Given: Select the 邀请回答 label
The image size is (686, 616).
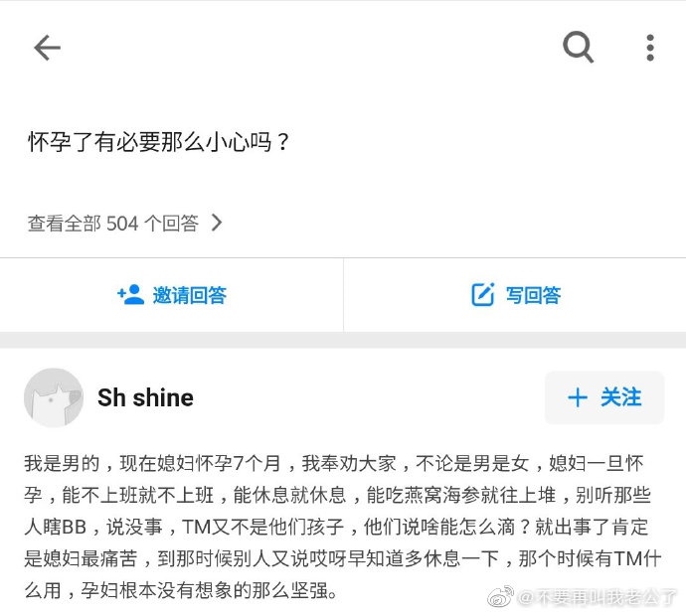Looking at the screenshot, I should click(190, 295).
